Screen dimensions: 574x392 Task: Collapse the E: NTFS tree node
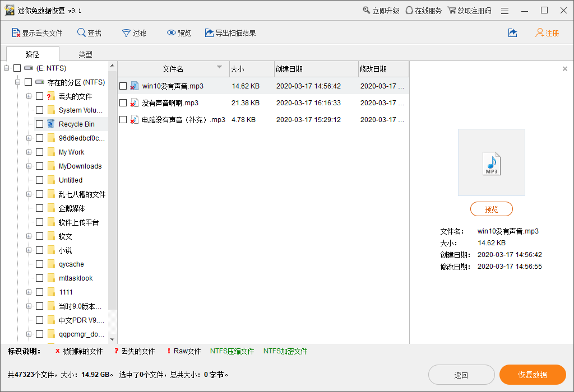(6, 68)
